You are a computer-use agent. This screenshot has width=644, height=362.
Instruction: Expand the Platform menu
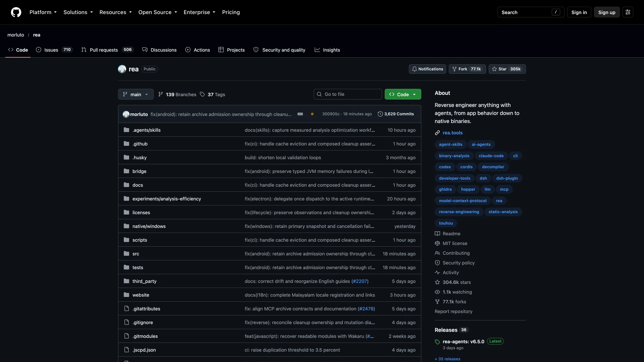pyautogui.click(x=43, y=12)
